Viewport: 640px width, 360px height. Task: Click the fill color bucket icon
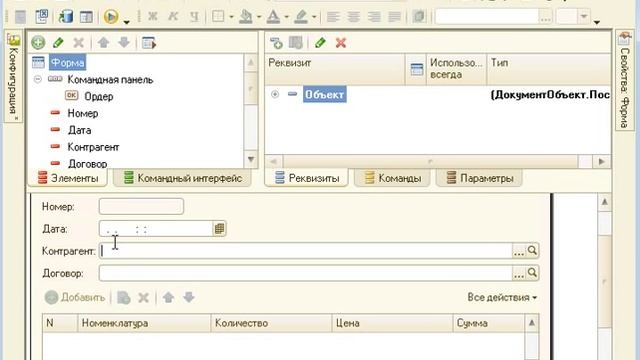(x=246, y=16)
